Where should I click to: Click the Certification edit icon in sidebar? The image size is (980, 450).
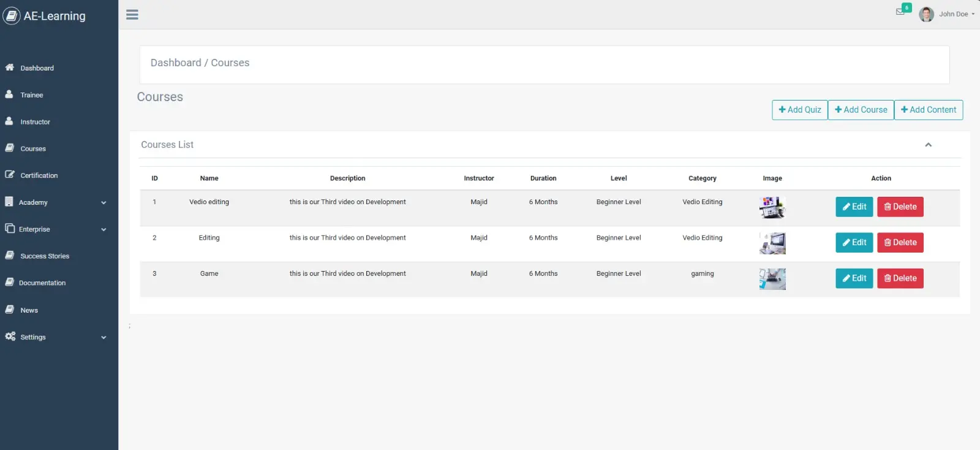click(10, 175)
